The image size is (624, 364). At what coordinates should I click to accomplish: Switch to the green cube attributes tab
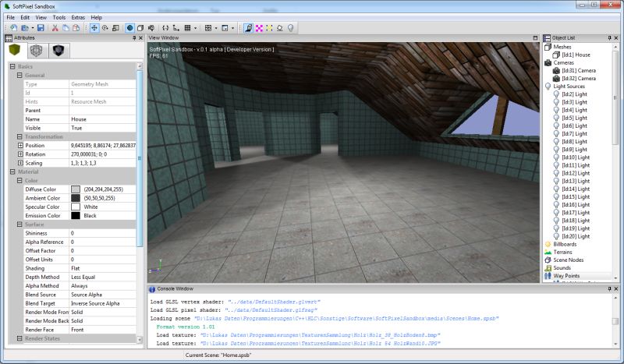(15, 50)
